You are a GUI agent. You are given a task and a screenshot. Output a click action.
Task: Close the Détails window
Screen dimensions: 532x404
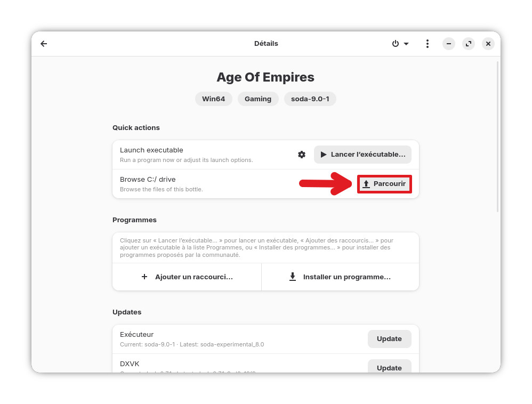(488, 44)
